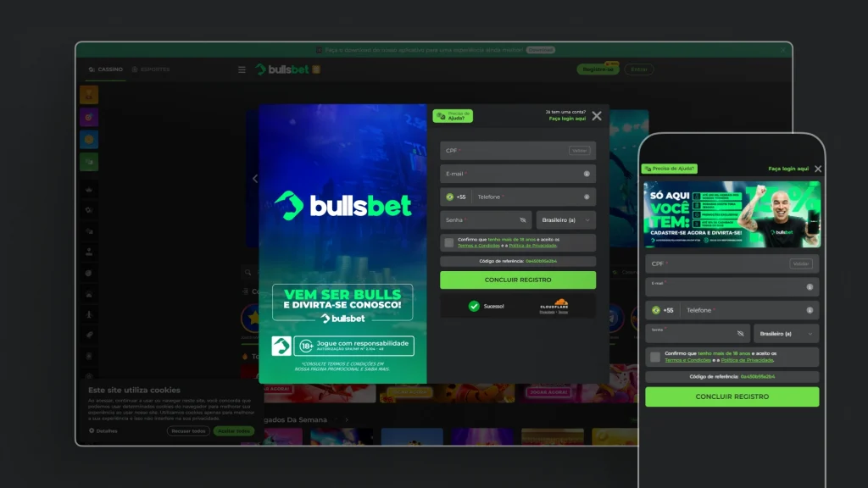The image size is (868, 488).
Task: Click info icon in mobile E-mail field
Action: 810,287
